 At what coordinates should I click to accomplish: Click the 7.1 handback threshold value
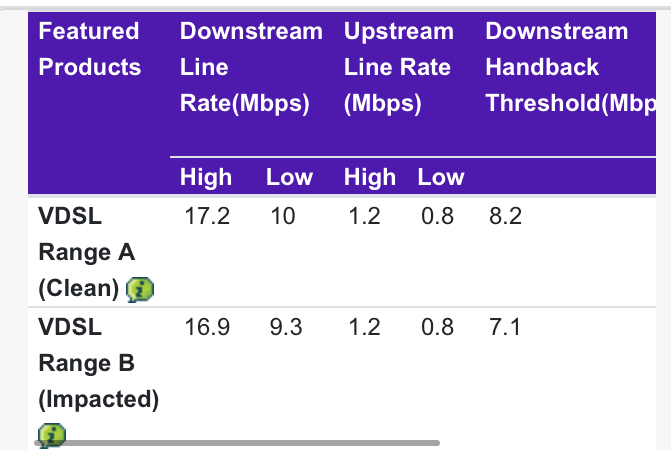505,327
